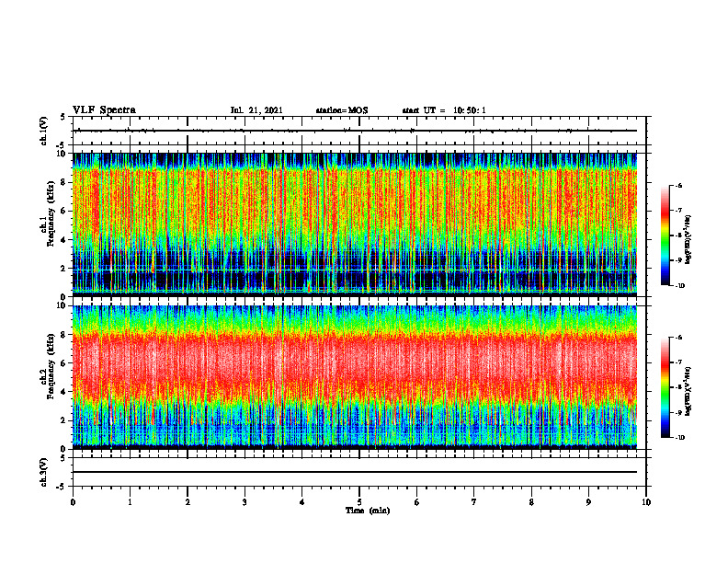Click the "5" tick on ch.1(V) axis
This screenshot has width=728, height=563.
click(63, 117)
